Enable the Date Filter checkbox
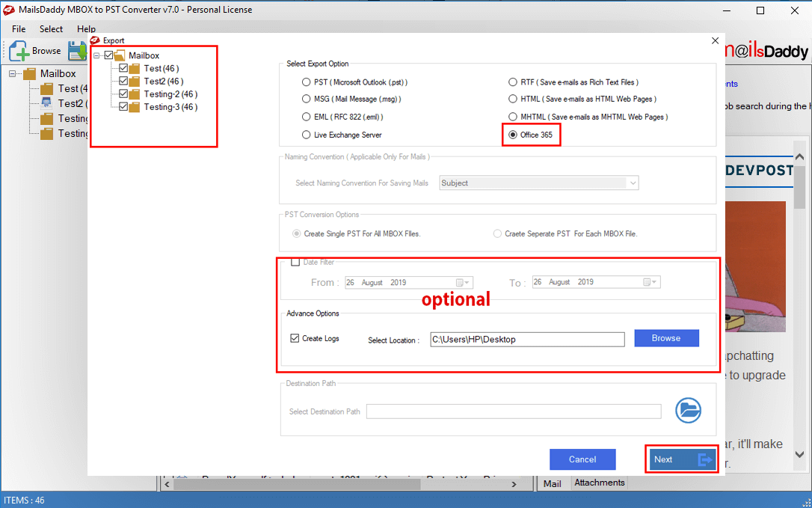The width and height of the screenshot is (812, 508). coord(295,263)
